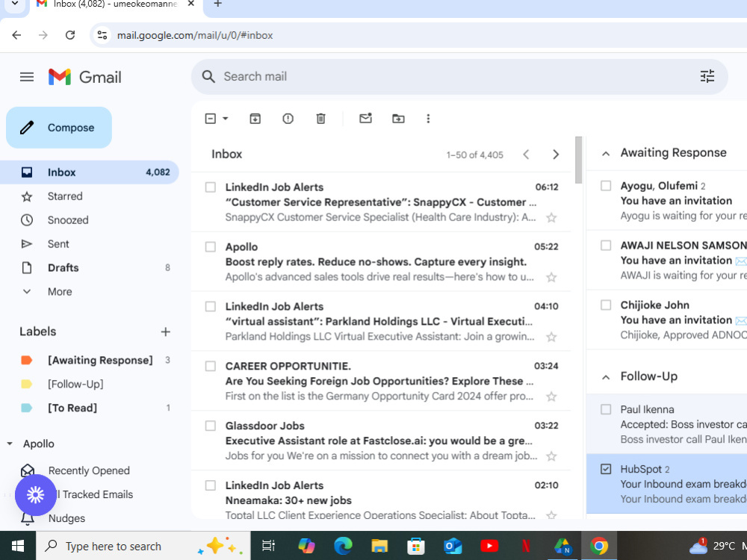Open Microsoft Edge from taskbar
Viewport: 747px width, 560px height.
pos(343,546)
